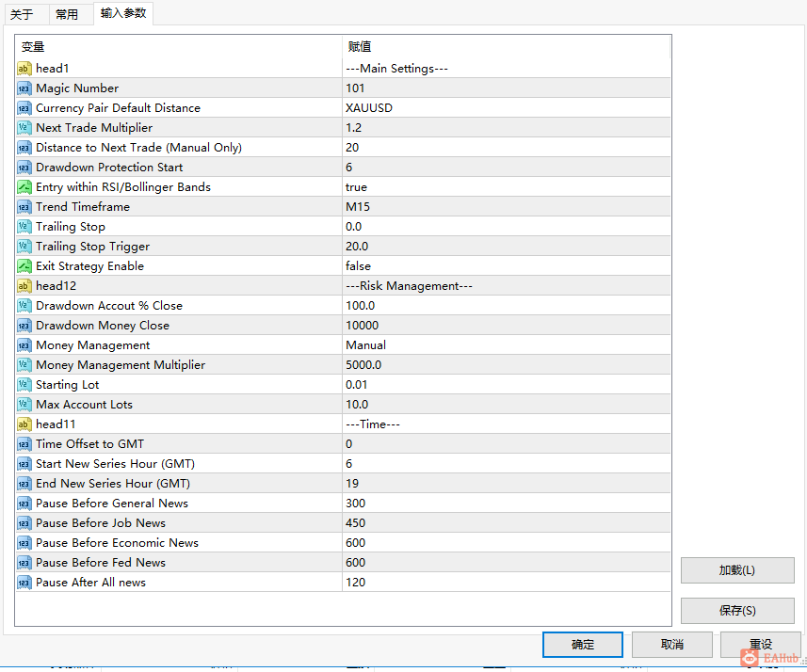
Task: Click the string icon beside head11
Action: pos(24,424)
